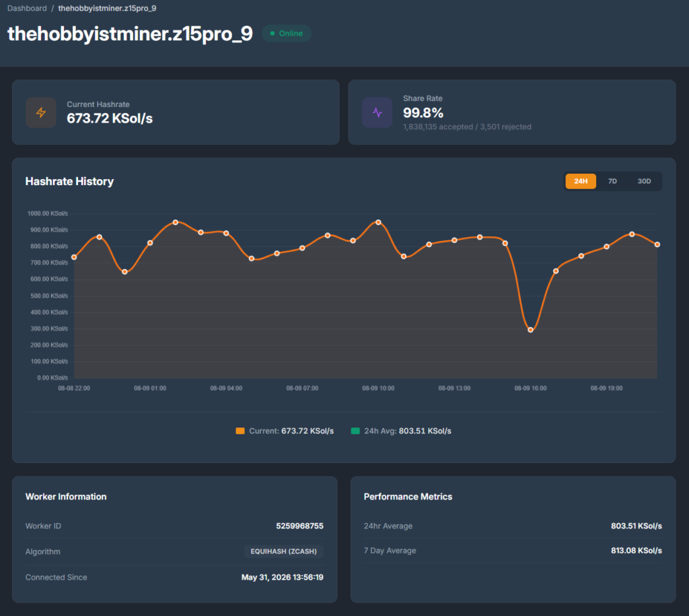The width and height of the screenshot is (689, 616).
Task: Click the peak data point at 10:00
Action: [x=378, y=222]
